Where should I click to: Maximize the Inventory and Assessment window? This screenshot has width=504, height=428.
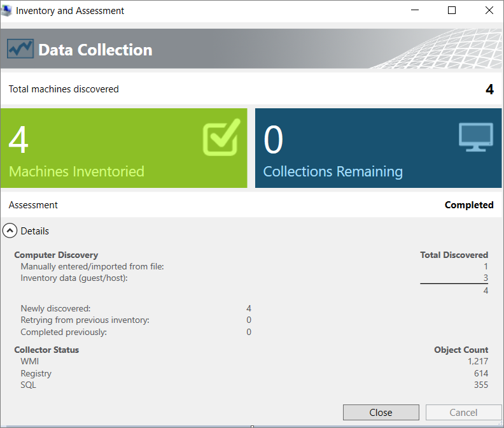[x=452, y=11]
